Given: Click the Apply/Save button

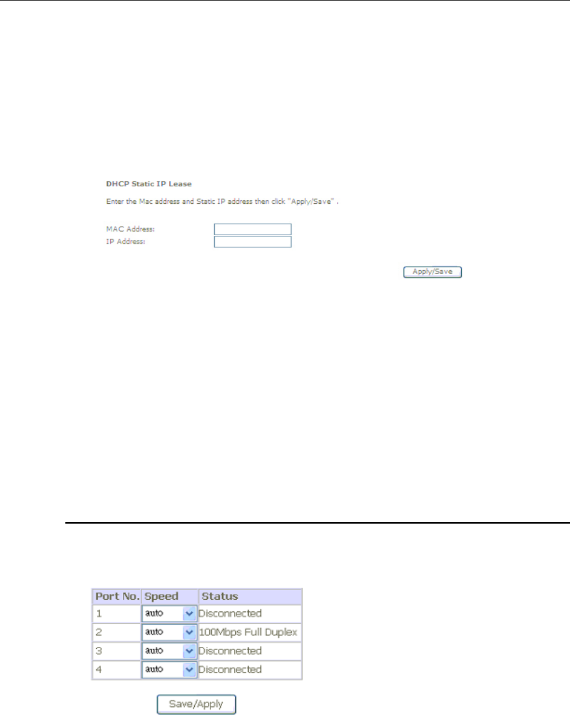Looking at the screenshot, I should point(433,272).
